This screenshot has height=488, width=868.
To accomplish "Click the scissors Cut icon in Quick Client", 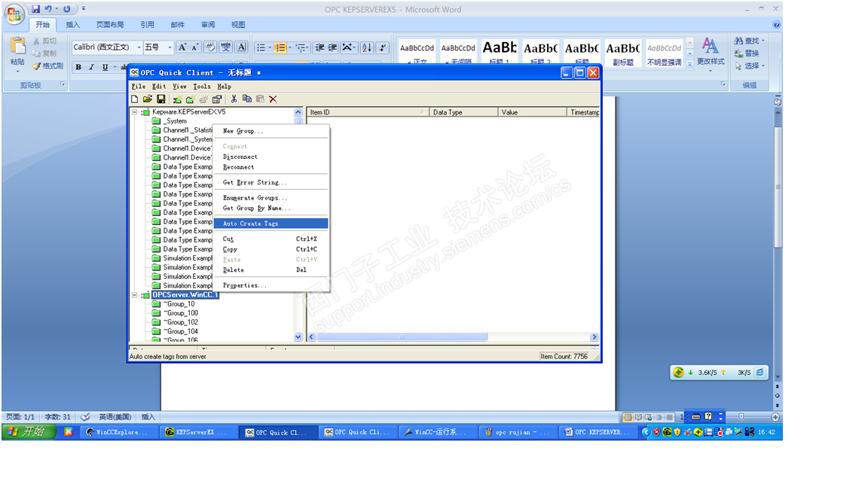I will [234, 99].
